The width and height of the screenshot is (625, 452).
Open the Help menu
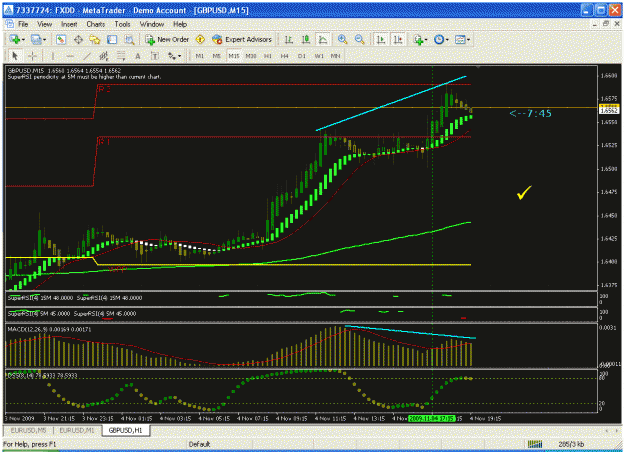[180, 24]
